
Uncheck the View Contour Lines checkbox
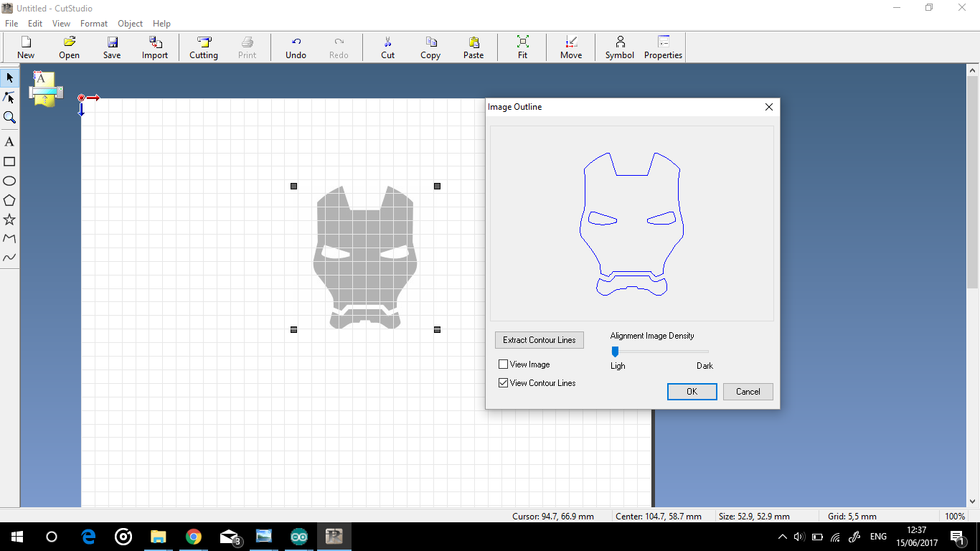click(503, 383)
